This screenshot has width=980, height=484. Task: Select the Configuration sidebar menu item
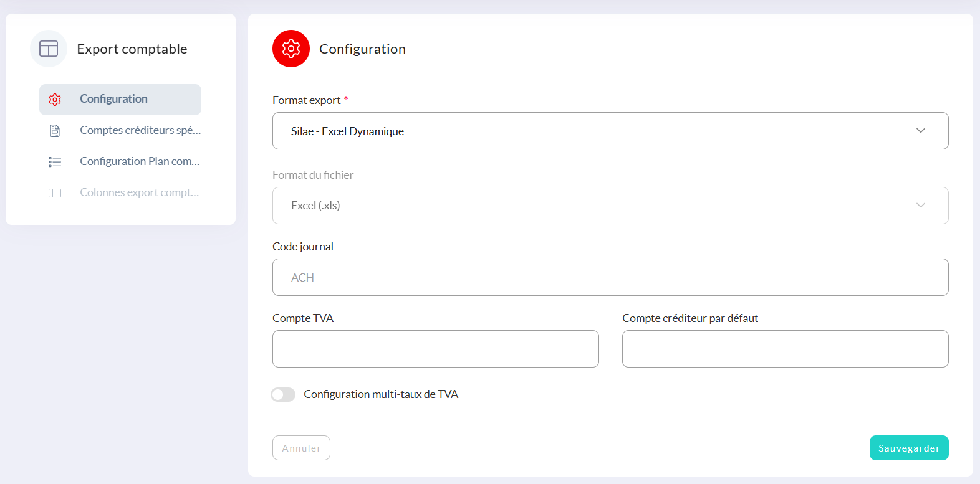click(114, 99)
